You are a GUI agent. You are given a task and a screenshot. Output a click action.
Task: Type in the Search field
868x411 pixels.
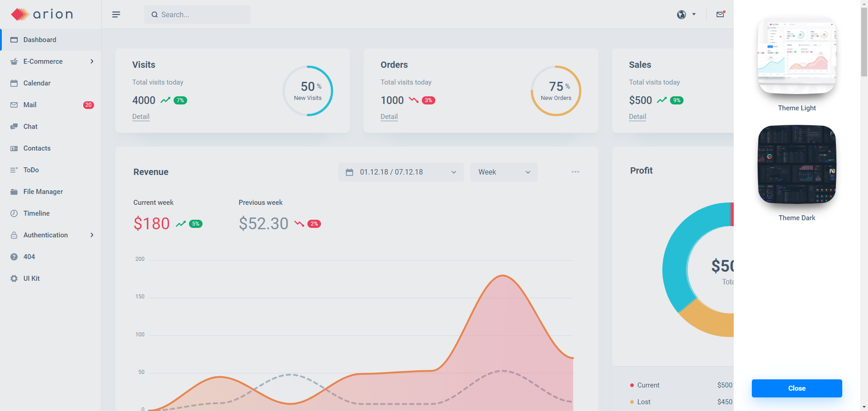pyautogui.click(x=201, y=14)
